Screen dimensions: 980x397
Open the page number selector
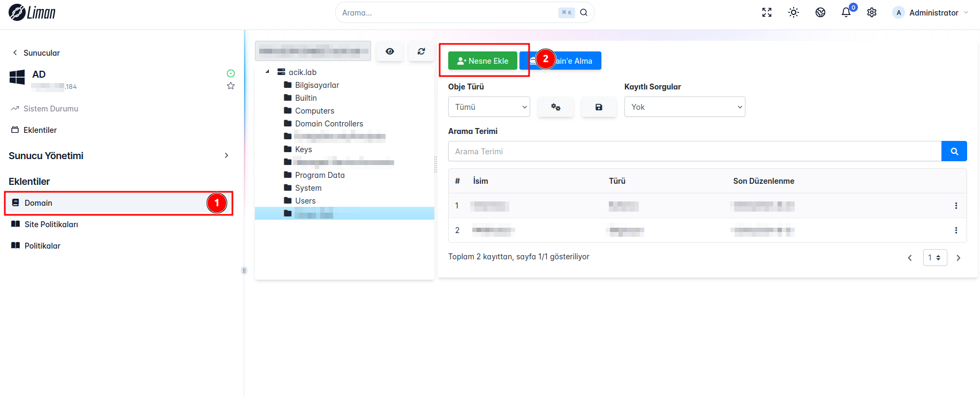pos(935,258)
